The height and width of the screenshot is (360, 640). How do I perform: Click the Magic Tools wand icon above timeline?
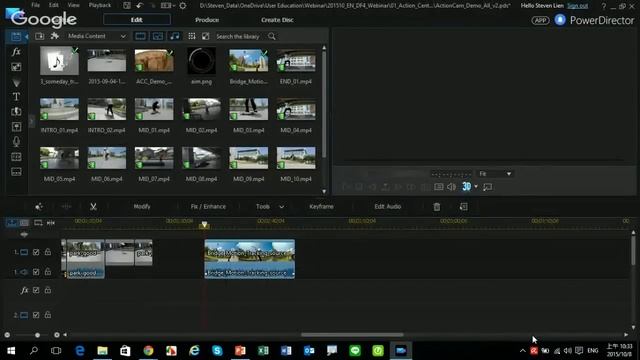click(39, 207)
